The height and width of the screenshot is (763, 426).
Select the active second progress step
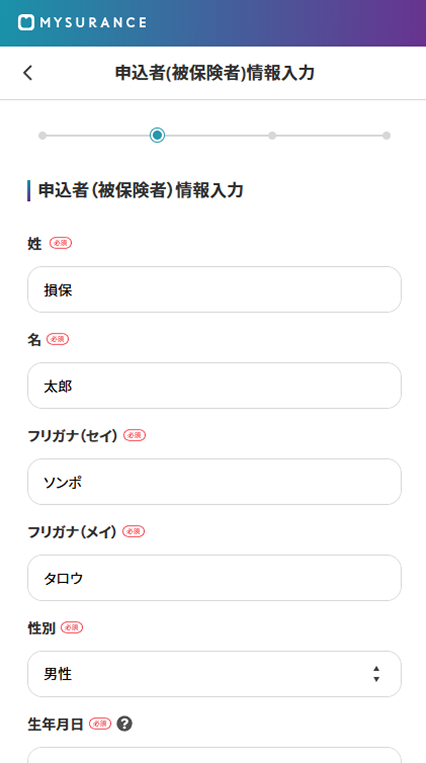157,135
